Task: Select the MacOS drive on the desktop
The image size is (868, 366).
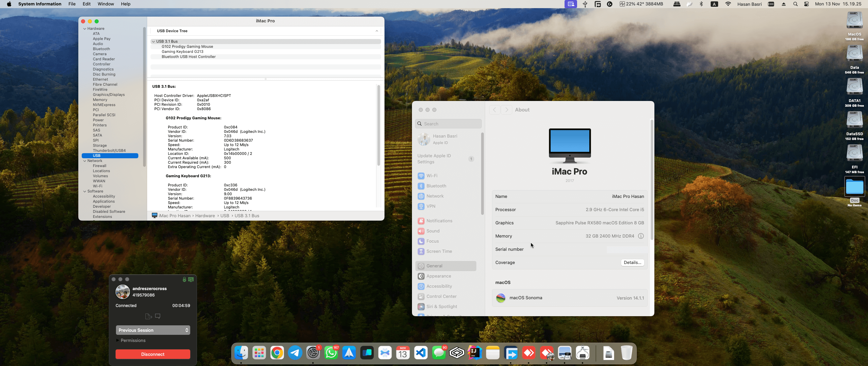Action: click(854, 20)
